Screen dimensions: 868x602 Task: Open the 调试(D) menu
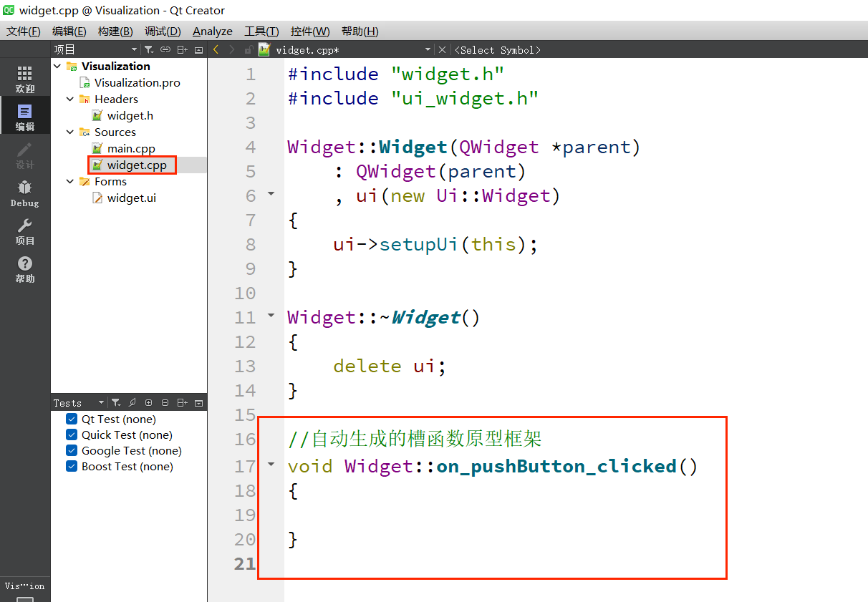coord(163,31)
